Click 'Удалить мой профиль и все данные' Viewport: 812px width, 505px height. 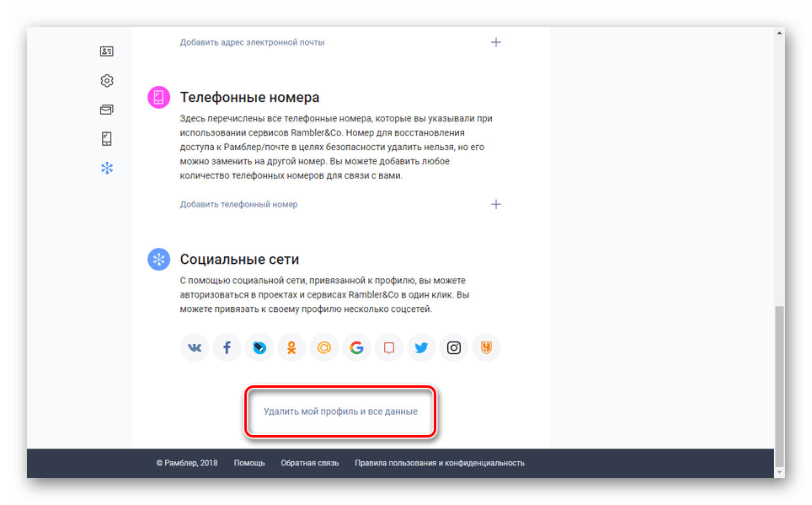[x=339, y=412]
